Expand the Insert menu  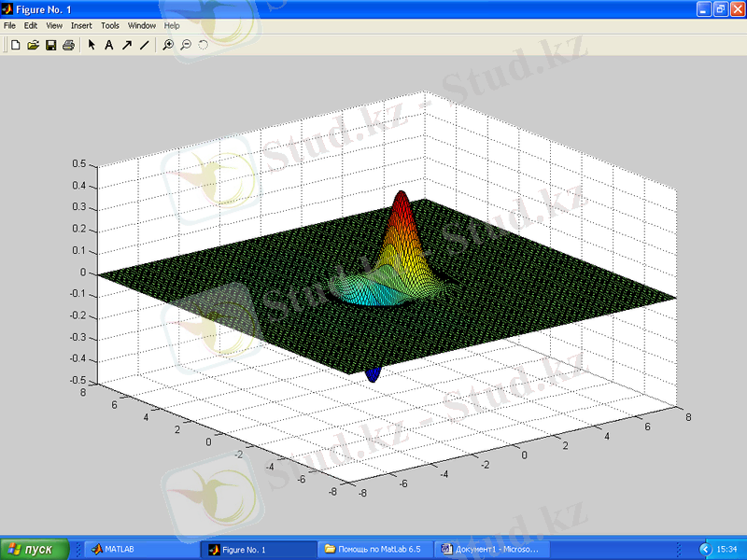pos(81,25)
